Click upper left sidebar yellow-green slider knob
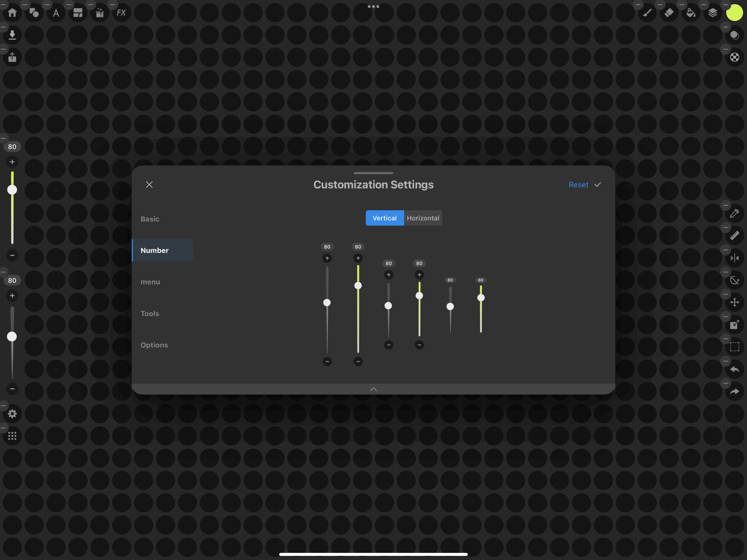This screenshot has width=747, height=560. tap(12, 190)
